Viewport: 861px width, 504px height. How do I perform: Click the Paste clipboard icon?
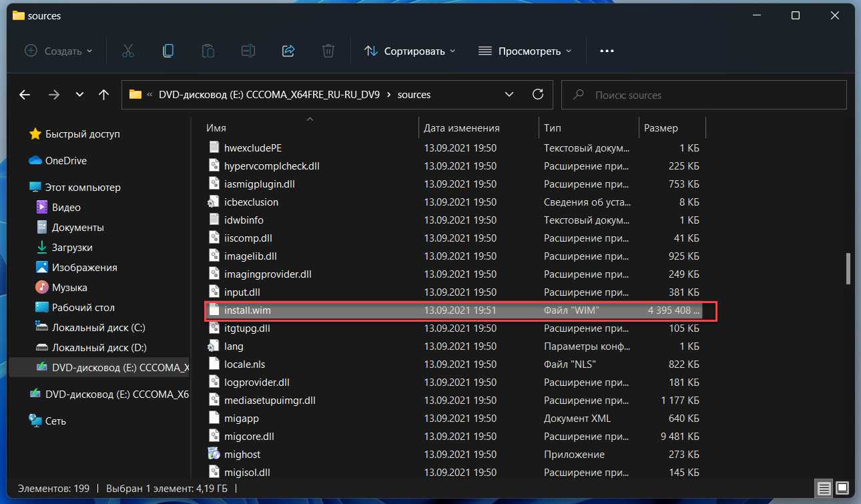tap(208, 51)
